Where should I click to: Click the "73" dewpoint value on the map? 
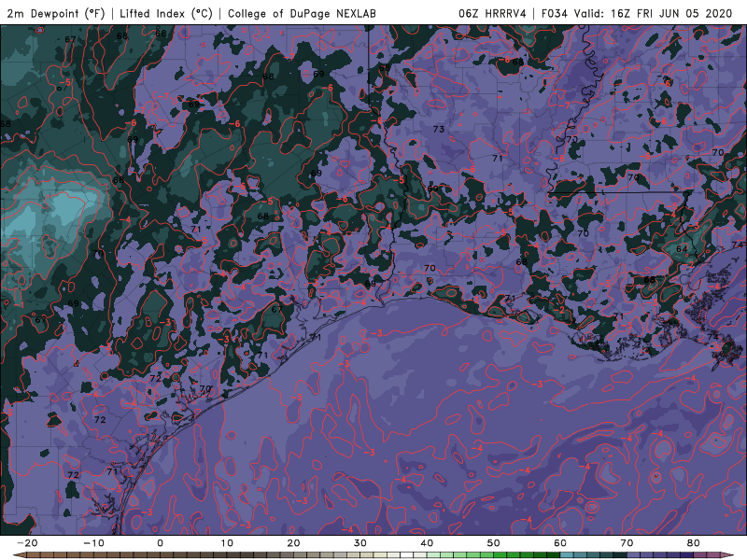(x=439, y=129)
